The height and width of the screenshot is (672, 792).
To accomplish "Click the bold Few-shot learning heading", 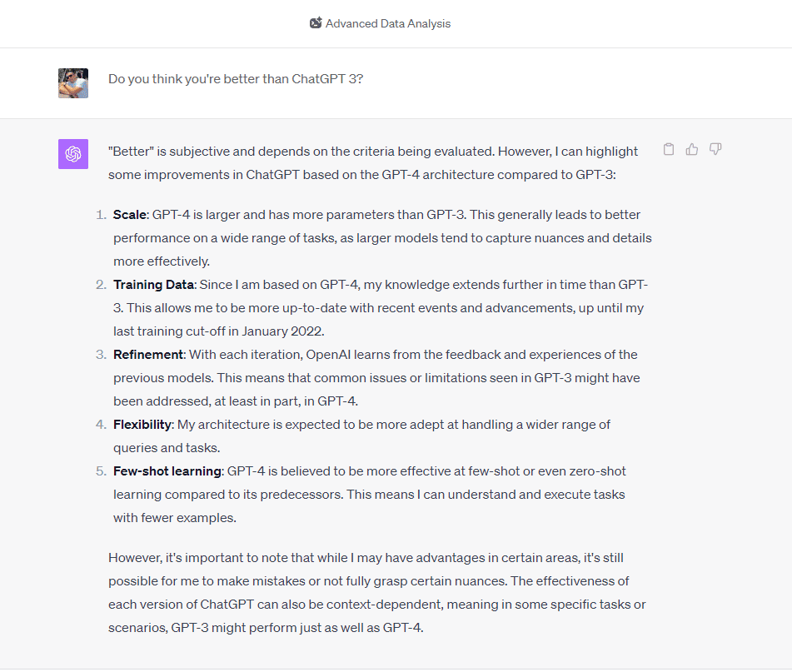I will (x=167, y=471).
